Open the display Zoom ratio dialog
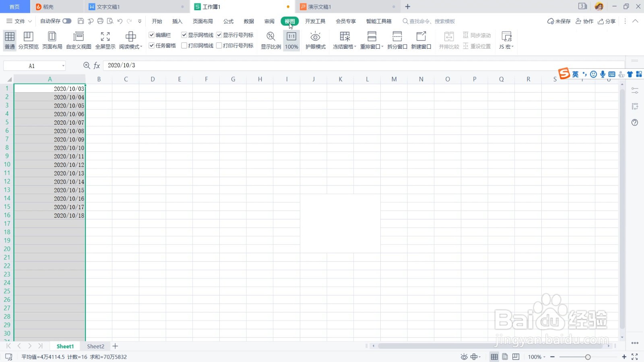 (270, 41)
